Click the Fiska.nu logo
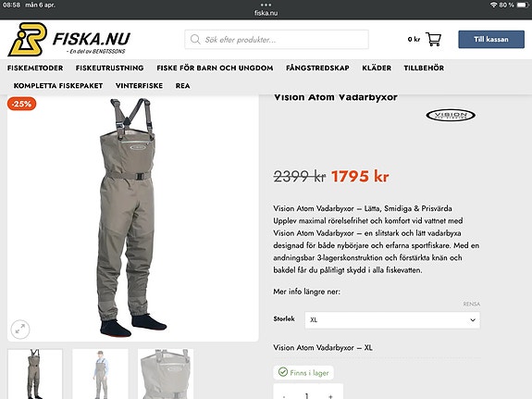 click(x=69, y=40)
